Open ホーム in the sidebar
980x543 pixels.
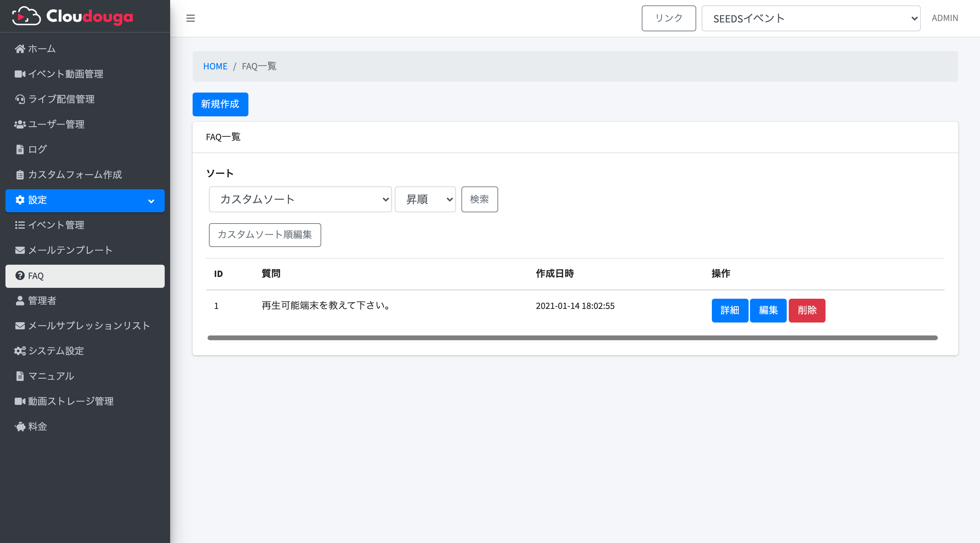(x=85, y=49)
